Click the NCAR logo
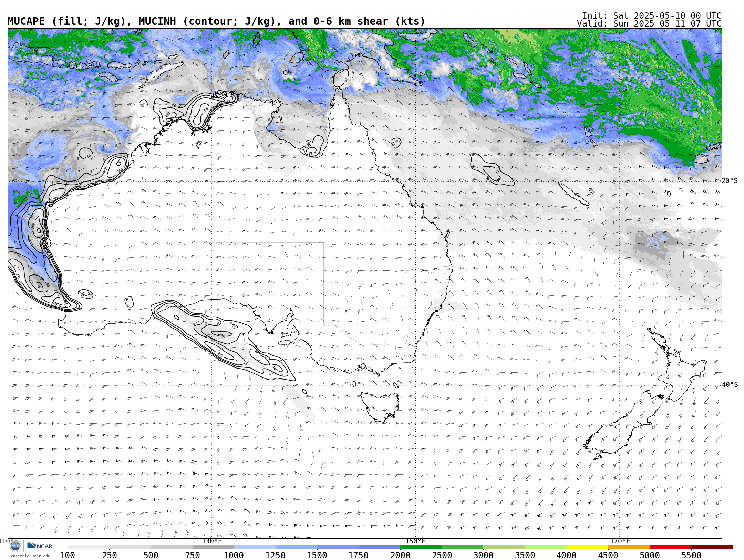 pos(40,546)
